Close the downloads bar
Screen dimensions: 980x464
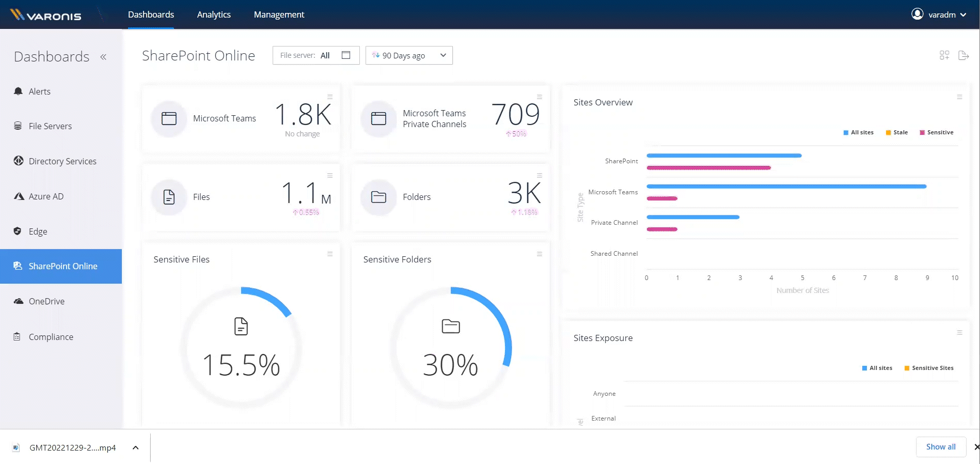(x=976, y=447)
